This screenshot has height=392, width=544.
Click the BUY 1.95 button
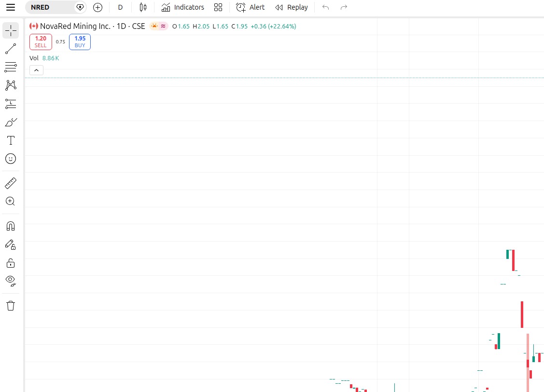(79, 42)
